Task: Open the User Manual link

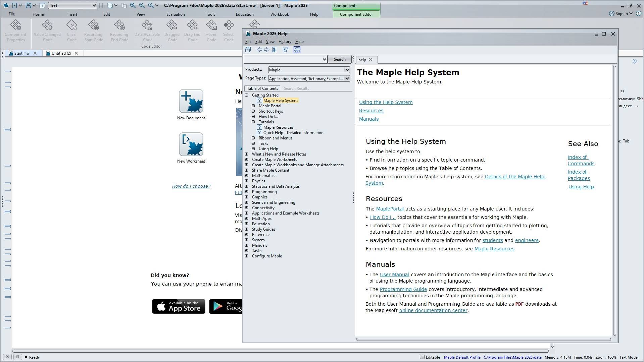Action: point(394,275)
